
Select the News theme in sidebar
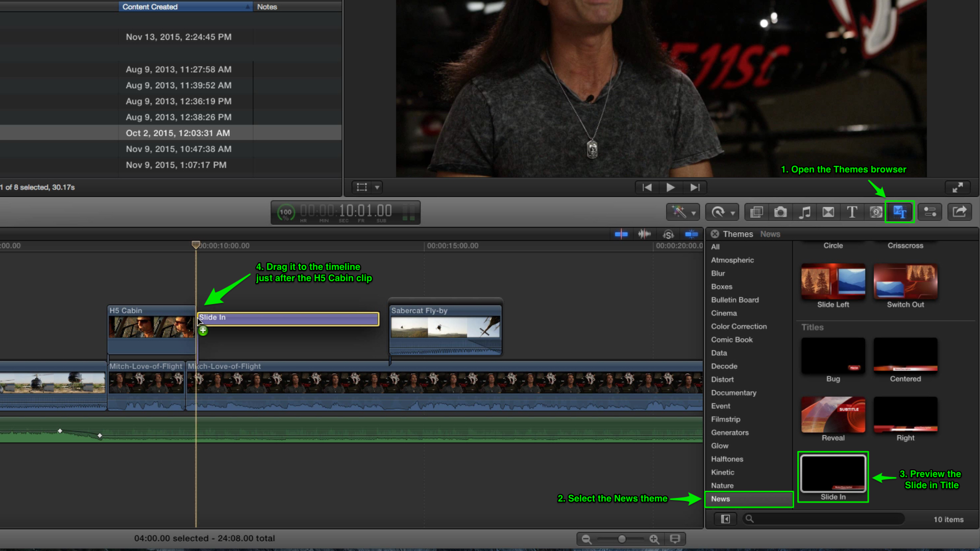click(720, 498)
